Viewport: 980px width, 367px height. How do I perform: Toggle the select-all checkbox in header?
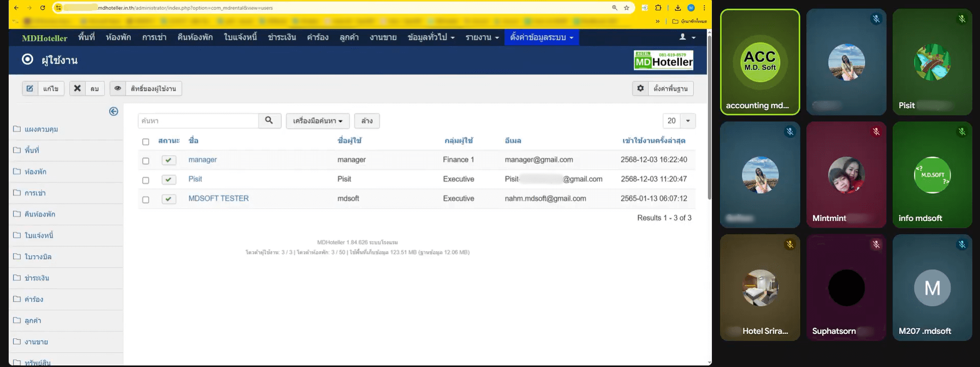point(146,141)
